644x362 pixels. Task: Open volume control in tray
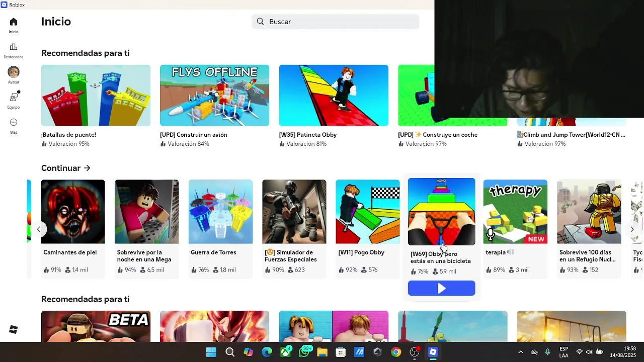[589, 352]
